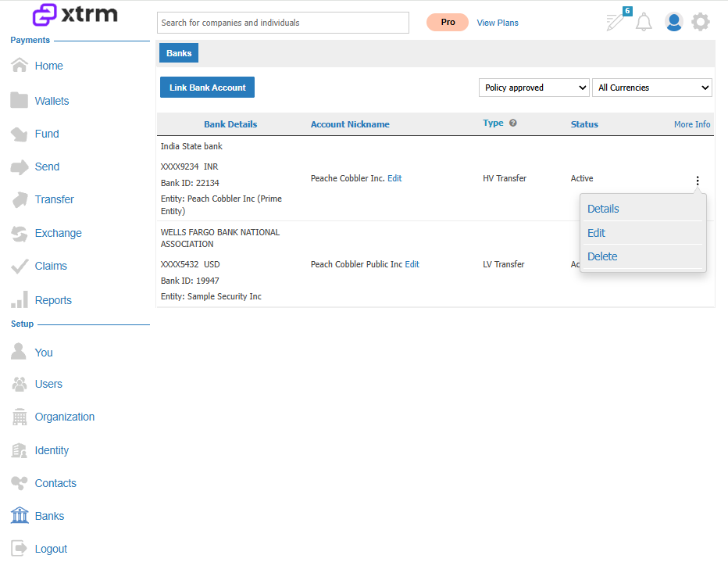Image resolution: width=728 pixels, height=573 pixels.
Task: Click the You person icon
Action: pyautogui.click(x=19, y=351)
